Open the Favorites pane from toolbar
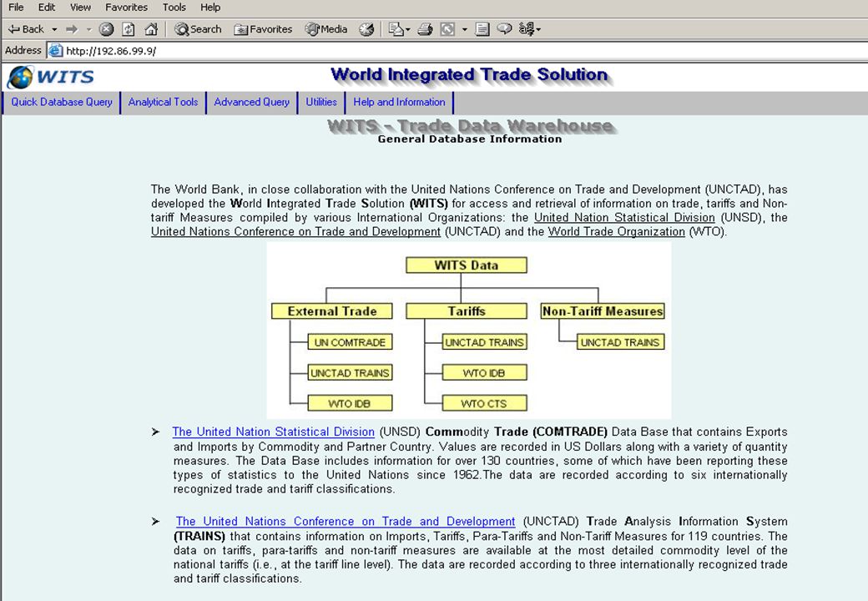 pyautogui.click(x=263, y=29)
